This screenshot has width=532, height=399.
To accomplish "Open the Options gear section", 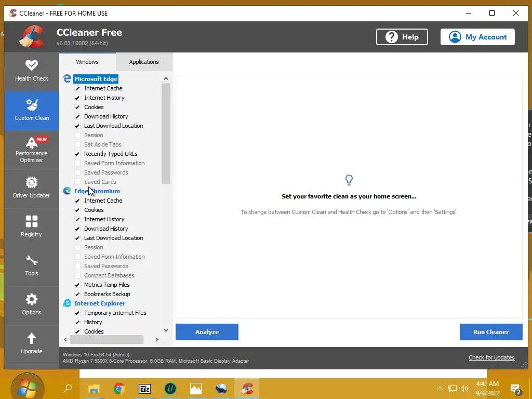I will click(x=32, y=304).
